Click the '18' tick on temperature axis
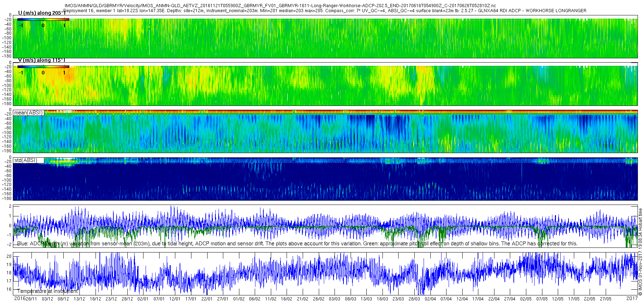This screenshot has height=304, width=644. pos(9,273)
